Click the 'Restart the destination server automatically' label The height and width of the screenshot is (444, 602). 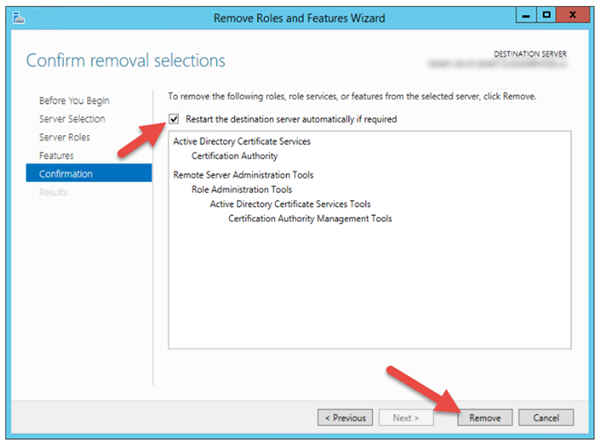tap(291, 119)
